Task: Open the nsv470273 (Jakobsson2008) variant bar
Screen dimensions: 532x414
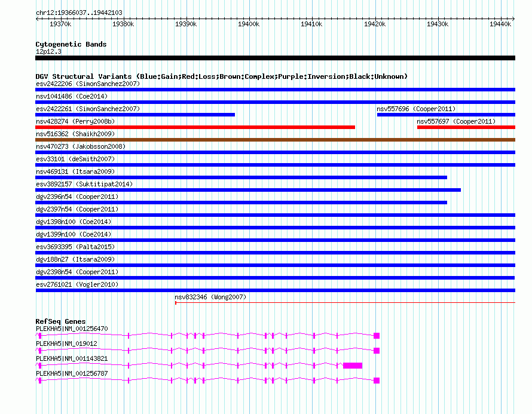Action: (x=275, y=152)
